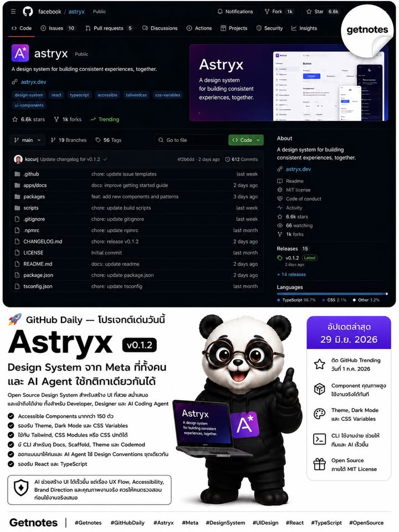
Task: Switch to the Code tab
Action: coord(22,28)
